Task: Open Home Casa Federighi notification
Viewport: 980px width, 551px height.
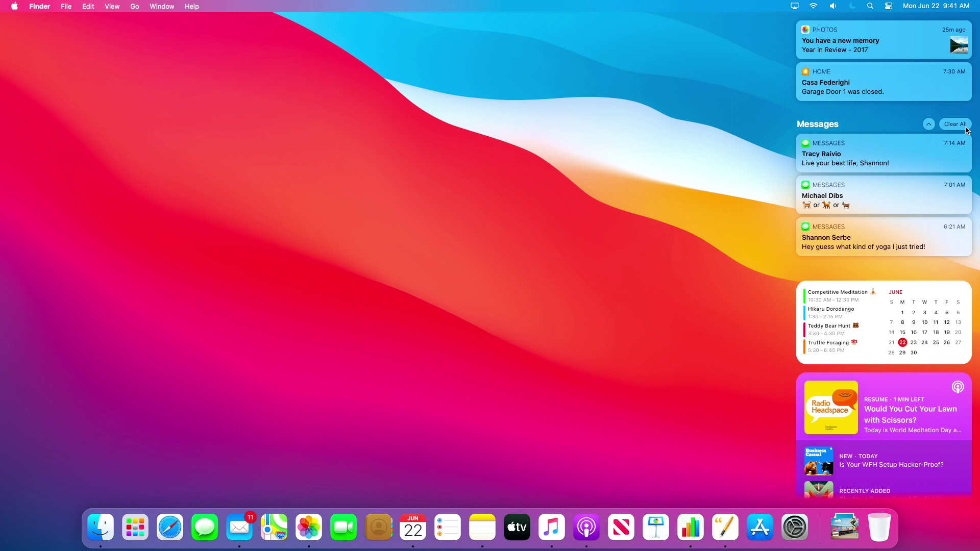Action: pos(884,82)
